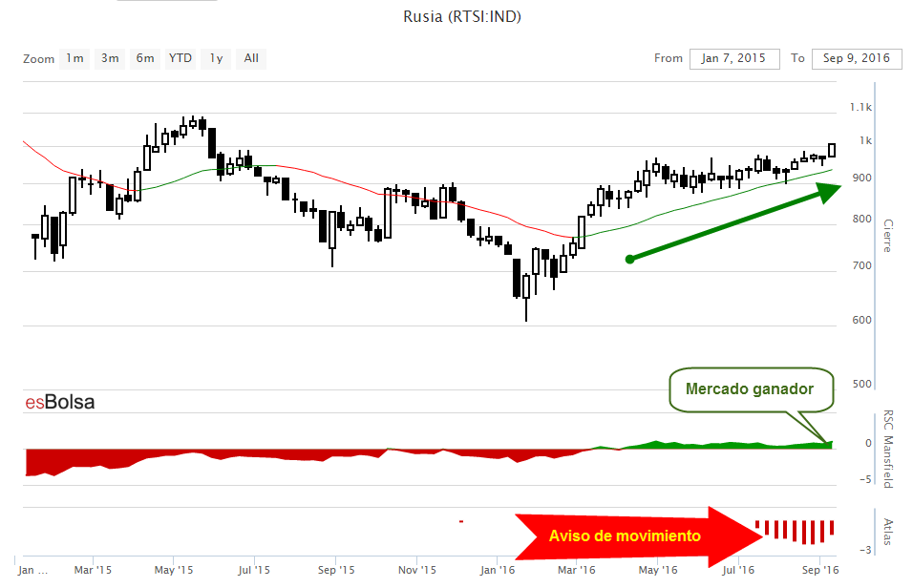Switch zoom to 1y

[216, 58]
